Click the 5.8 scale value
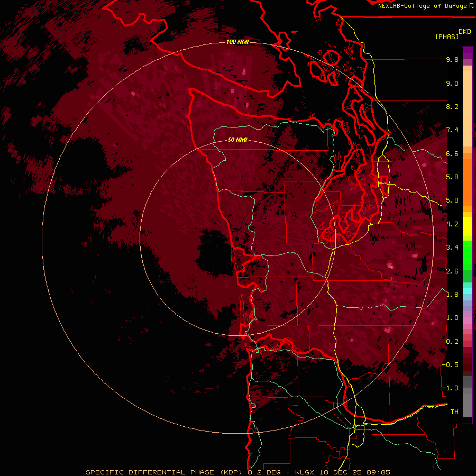Viewport: 476px width, 476px height. pos(452,177)
